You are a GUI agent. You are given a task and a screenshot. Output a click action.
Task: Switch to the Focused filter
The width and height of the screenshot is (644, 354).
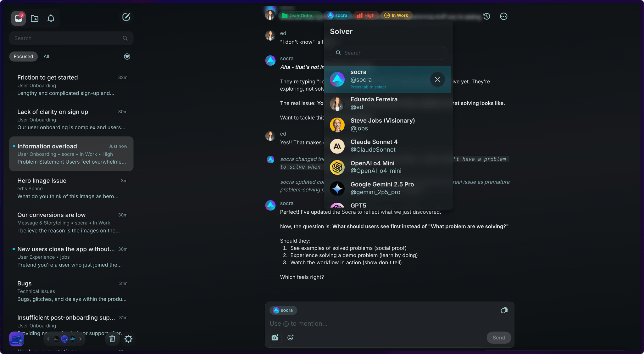pyautogui.click(x=23, y=57)
